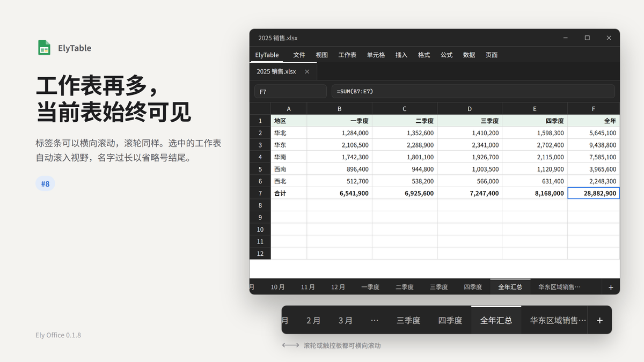Click cell with value 1,284,000
This screenshot has width=644, height=362.
pyautogui.click(x=340, y=133)
